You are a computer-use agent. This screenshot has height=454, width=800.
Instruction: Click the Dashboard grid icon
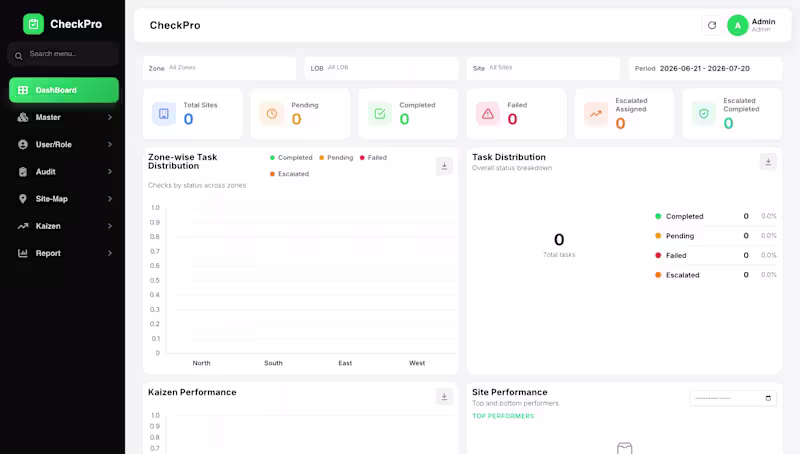click(x=23, y=90)
